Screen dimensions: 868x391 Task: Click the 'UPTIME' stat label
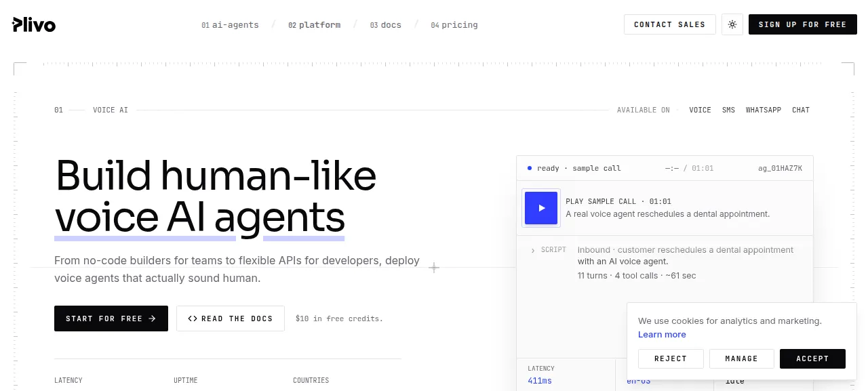point(185,381)
